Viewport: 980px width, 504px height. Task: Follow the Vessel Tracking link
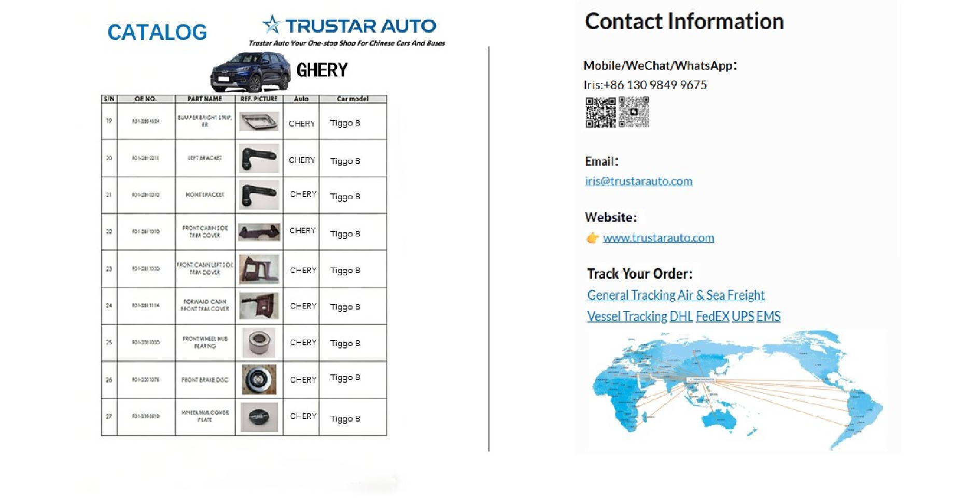627,316
